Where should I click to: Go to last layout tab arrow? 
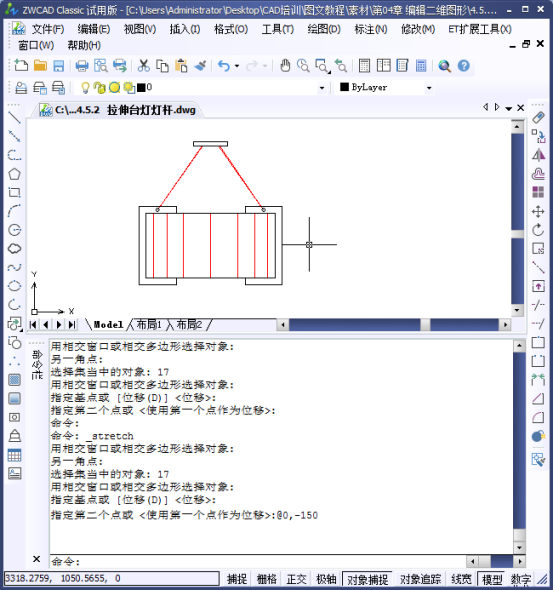tap(72, 325)
